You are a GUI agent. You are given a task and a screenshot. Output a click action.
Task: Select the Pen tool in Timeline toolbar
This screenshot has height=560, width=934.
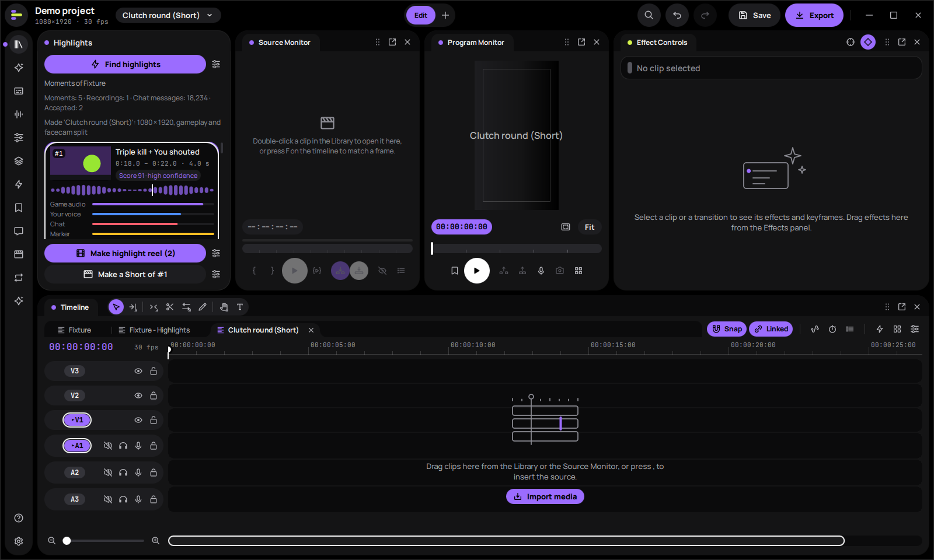tap(203, 307)
